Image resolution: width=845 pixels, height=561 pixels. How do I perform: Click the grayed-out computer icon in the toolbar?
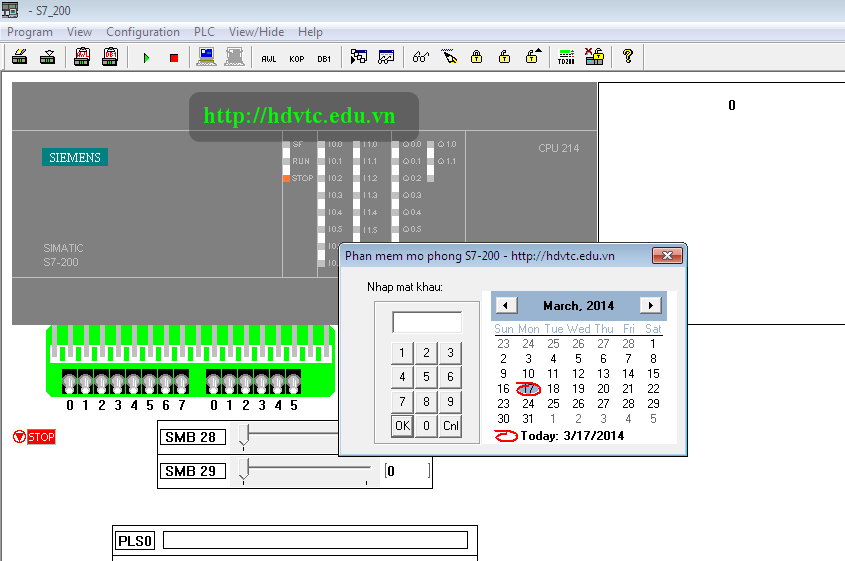234,57
